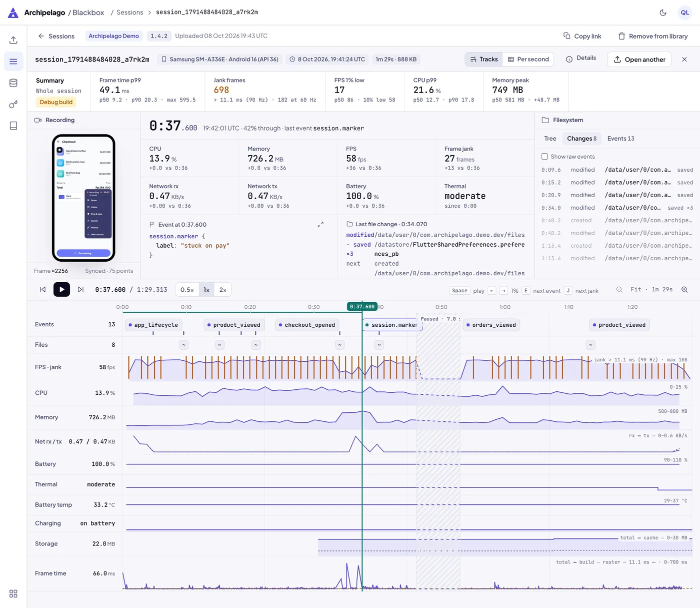This screenshot has width=700, height=608.
Task: Open the API keys sidebar icon
Action: pyautogui.click(x=13, y=105)
